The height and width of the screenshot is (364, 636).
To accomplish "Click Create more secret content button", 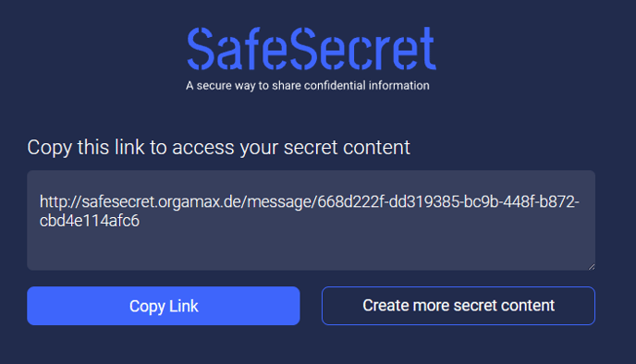I will (x=459, y=306).
